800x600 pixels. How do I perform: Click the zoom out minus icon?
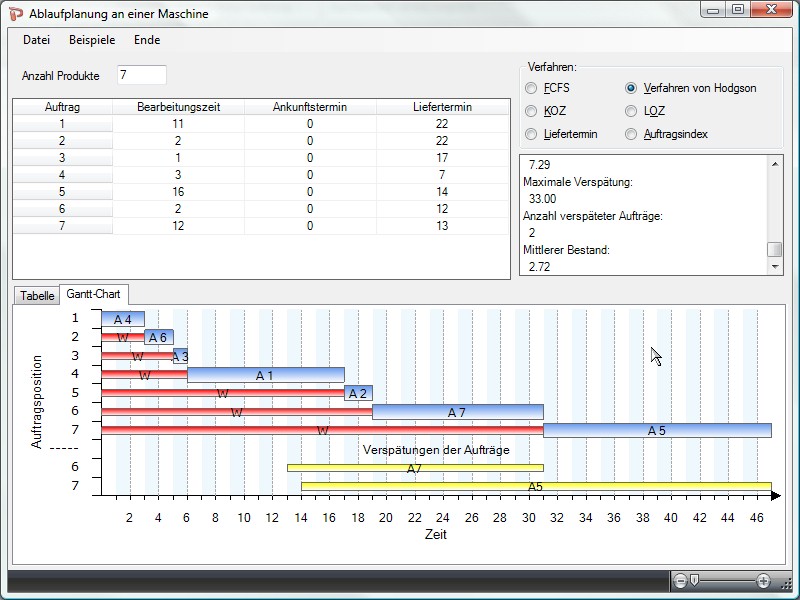(681, 581)
